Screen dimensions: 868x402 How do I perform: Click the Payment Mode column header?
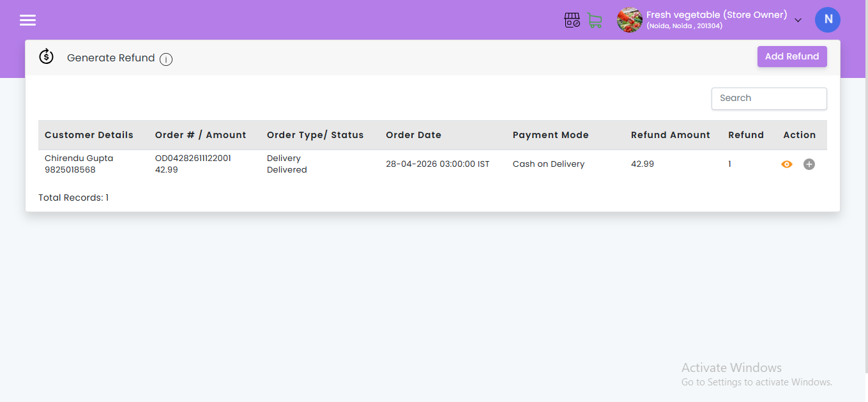[551, 135]
